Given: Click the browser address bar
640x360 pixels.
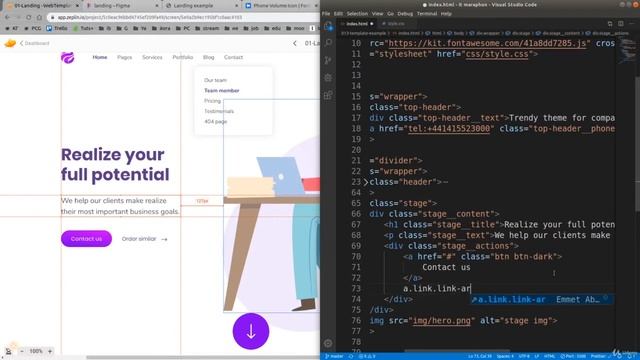Looking at the screenshot, I should (184, 17).
